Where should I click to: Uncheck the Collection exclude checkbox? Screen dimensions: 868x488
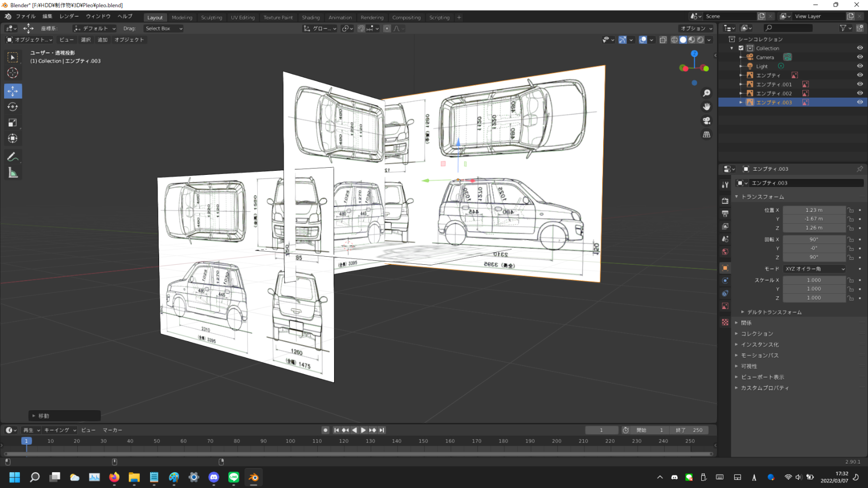[x=741, y=48]
